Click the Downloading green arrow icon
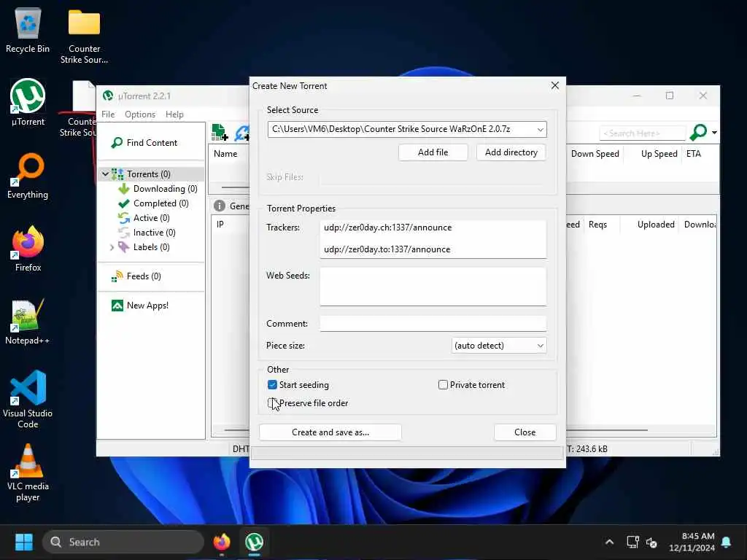This screenshot has width=747, height=560. [x=124, y=189]
